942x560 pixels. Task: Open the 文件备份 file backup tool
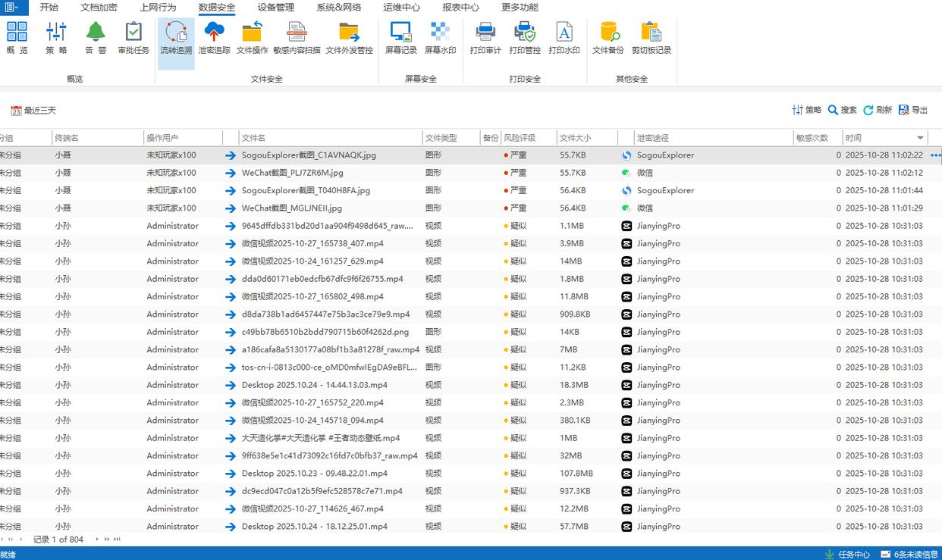[608, 38]
